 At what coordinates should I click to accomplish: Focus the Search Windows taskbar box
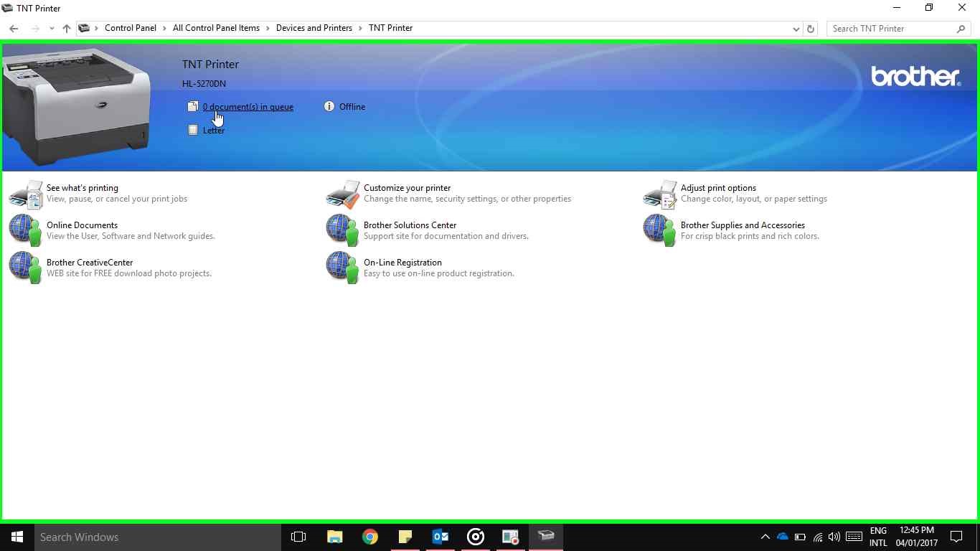[x=158, y=537]
